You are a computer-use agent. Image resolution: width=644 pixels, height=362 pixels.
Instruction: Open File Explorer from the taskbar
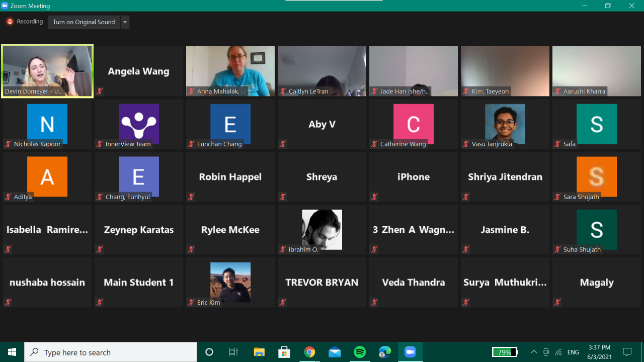point(259,352)
